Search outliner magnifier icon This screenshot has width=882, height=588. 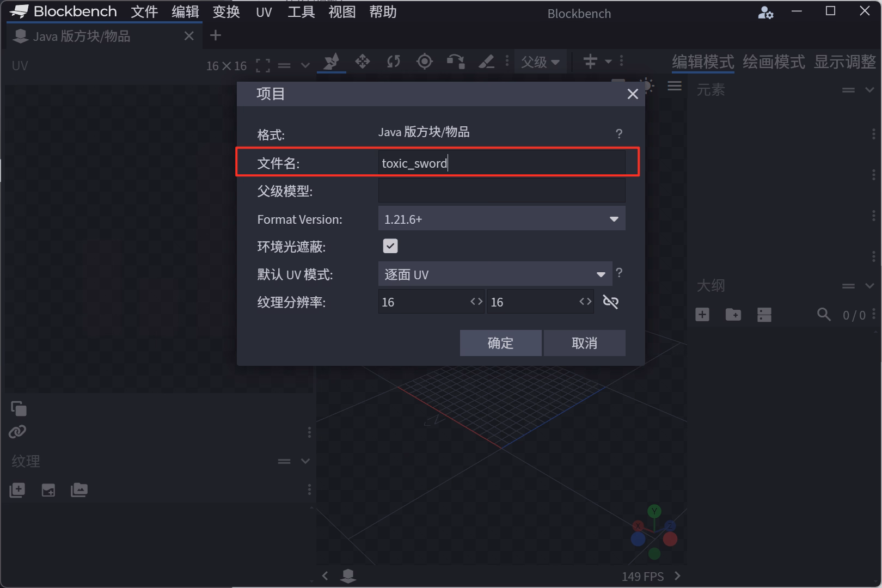click(x=824, y=314)
